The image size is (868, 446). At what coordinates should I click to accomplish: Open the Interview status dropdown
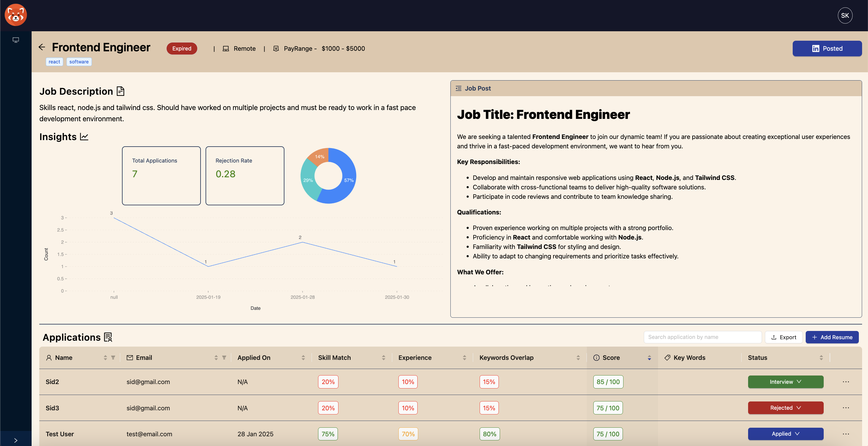[x=785, y=382]
